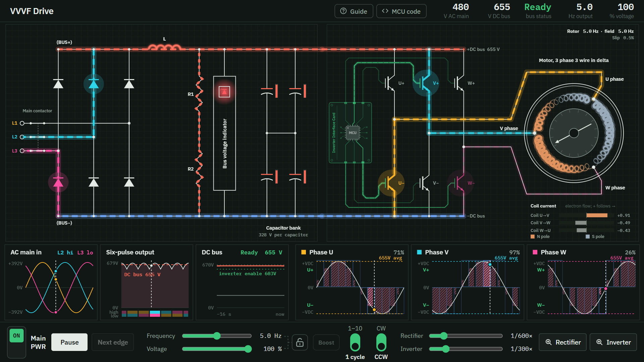The image size is (644, 362).
Task: Click the 'inverter enable 603V' label
Action: 248,274
